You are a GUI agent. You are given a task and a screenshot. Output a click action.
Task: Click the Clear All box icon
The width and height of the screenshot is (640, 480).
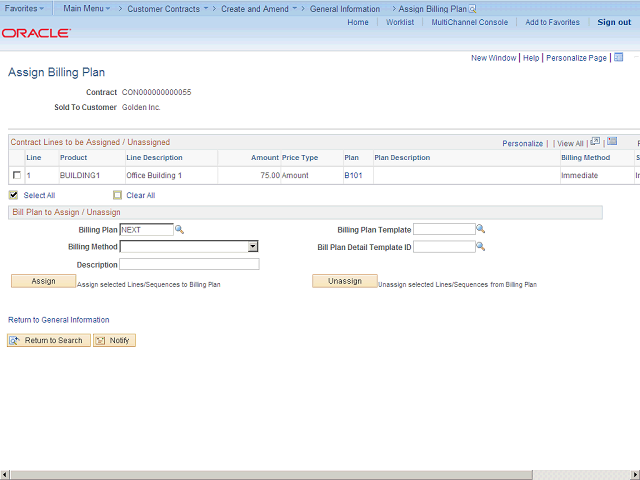pos(117,195)
